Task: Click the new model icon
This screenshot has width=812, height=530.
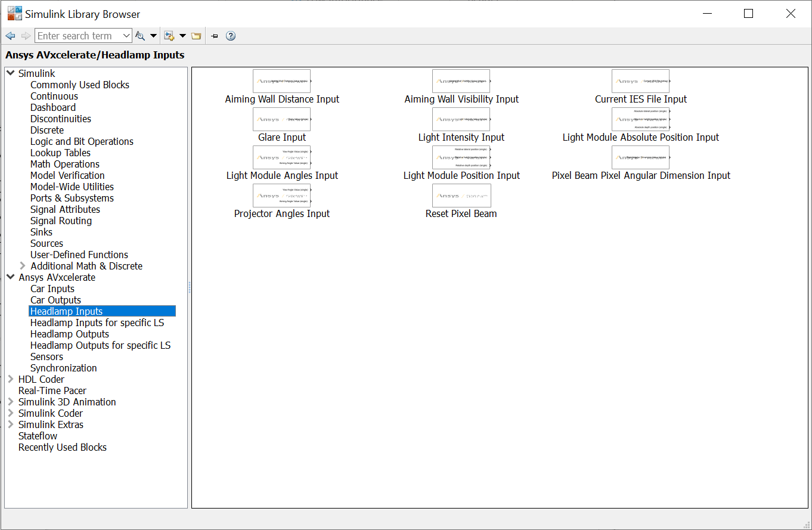Action: 169,36
